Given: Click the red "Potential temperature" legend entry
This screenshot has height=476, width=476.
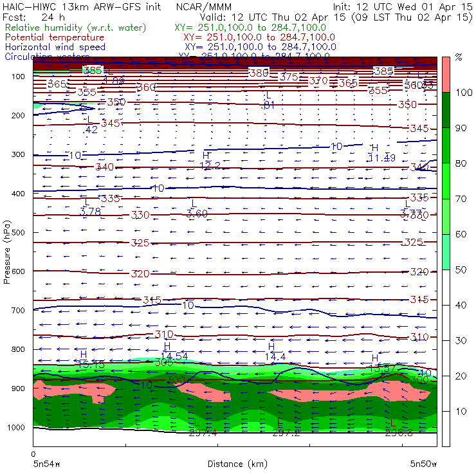Looking at the screenshot, I should [55, 37].
